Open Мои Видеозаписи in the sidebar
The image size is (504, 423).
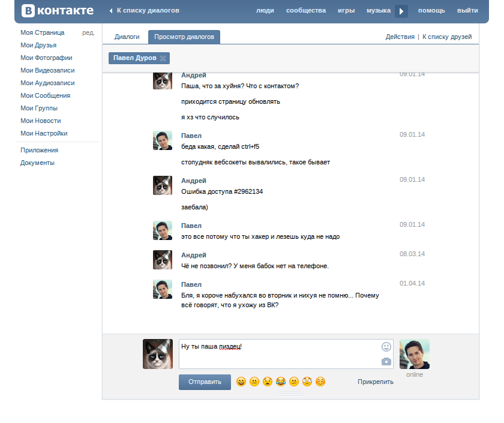point(47,70)
